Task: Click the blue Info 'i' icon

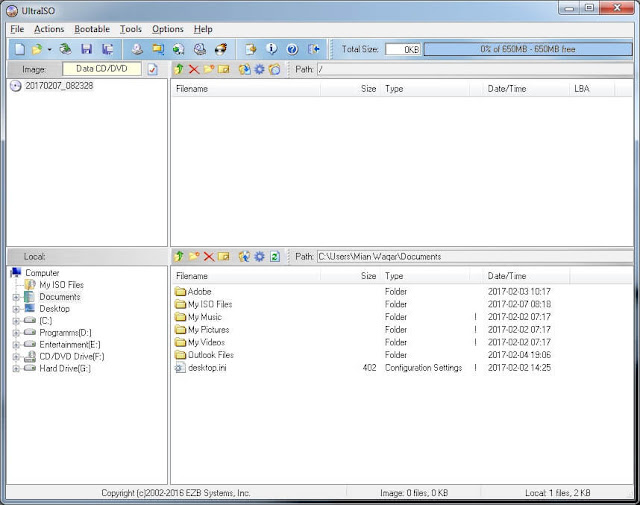Action: (x=271, y=49)
